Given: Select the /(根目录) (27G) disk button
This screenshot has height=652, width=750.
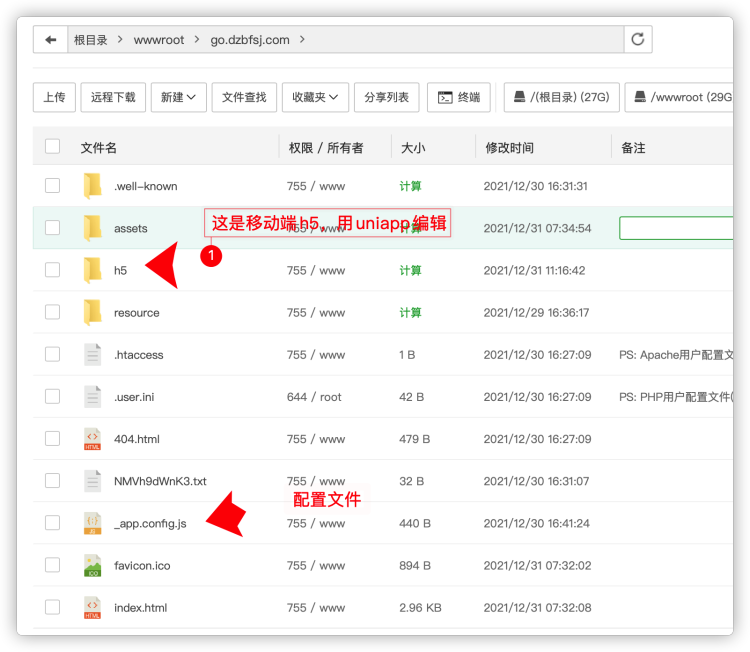Looking at the screenshot, I should [x=562, y=97].
